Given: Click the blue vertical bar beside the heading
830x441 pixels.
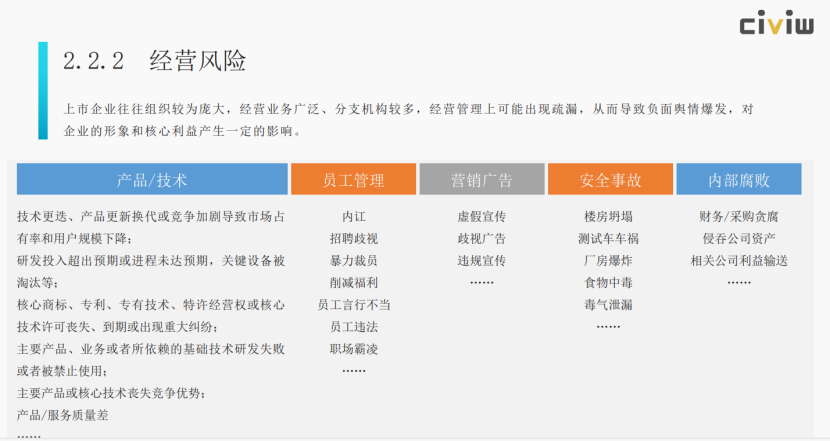Looking at the screenshot, I should point(42,90).
